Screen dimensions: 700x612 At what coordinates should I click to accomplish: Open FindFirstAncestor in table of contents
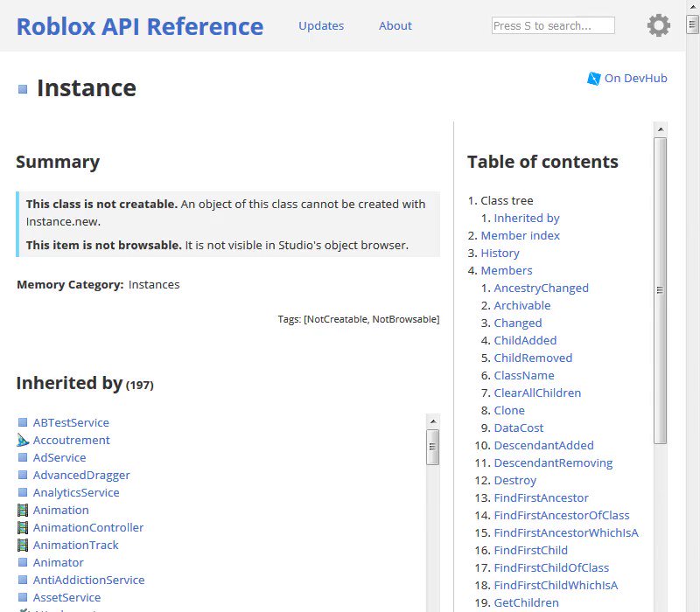541,497
